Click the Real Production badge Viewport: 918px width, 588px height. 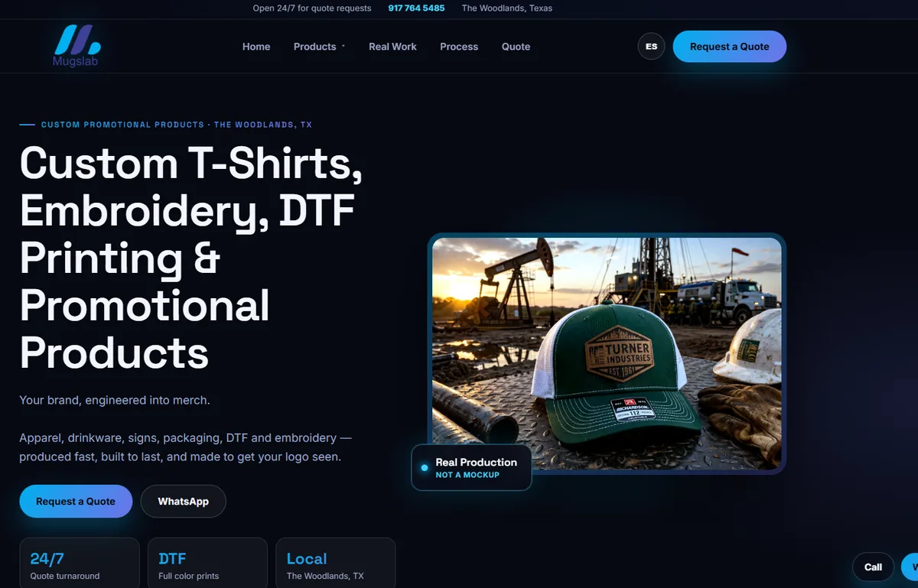471,467
